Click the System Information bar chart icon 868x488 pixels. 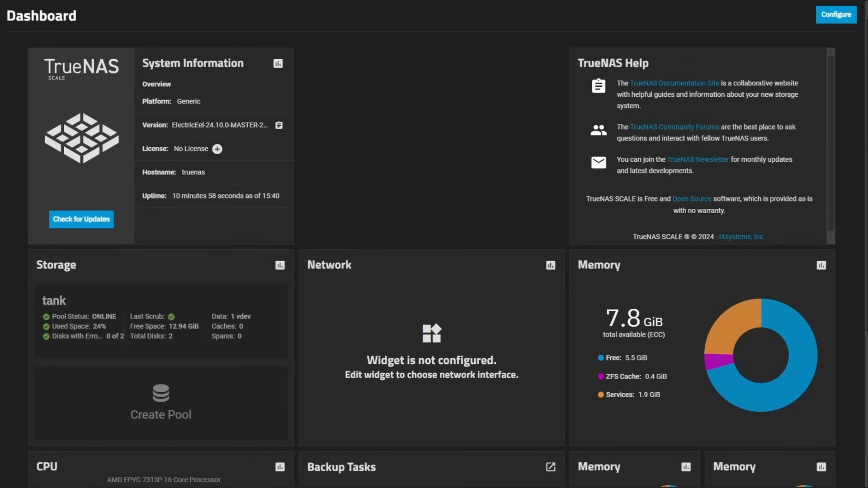(x=278, y=63)
